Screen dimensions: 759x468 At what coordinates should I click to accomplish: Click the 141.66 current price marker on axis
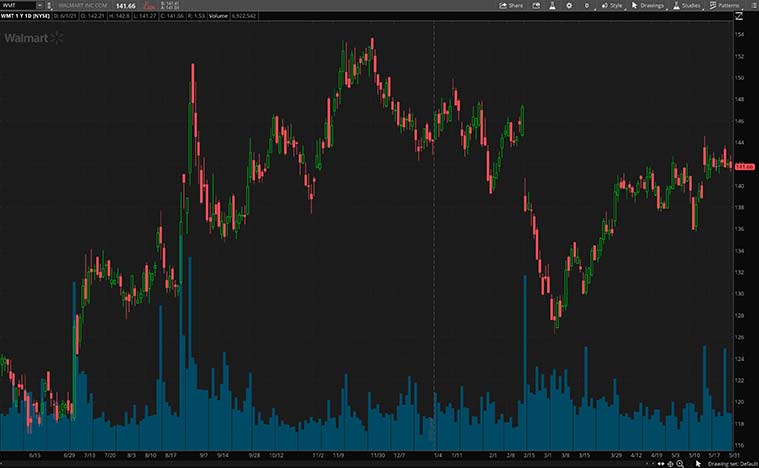(x=744, y=166)
